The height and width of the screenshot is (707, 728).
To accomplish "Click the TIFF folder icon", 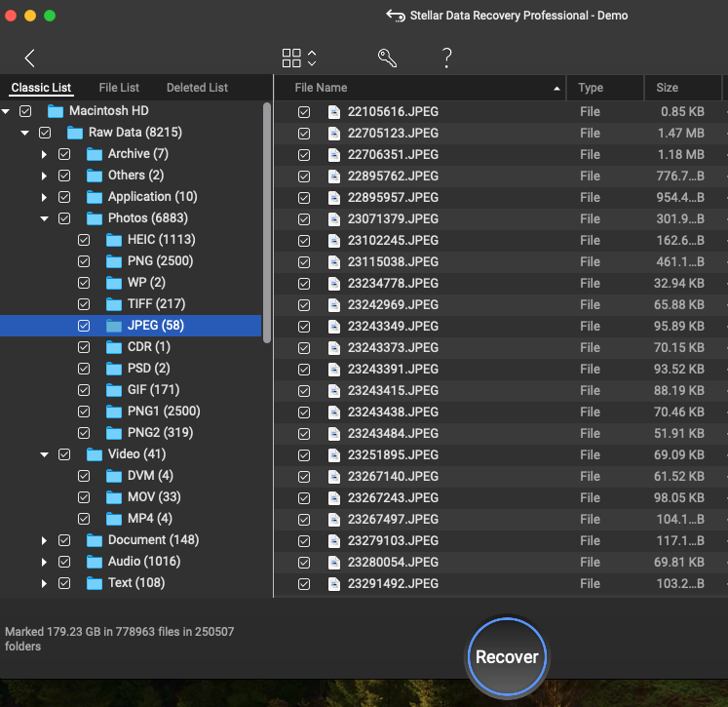I will tap(114, 304).
